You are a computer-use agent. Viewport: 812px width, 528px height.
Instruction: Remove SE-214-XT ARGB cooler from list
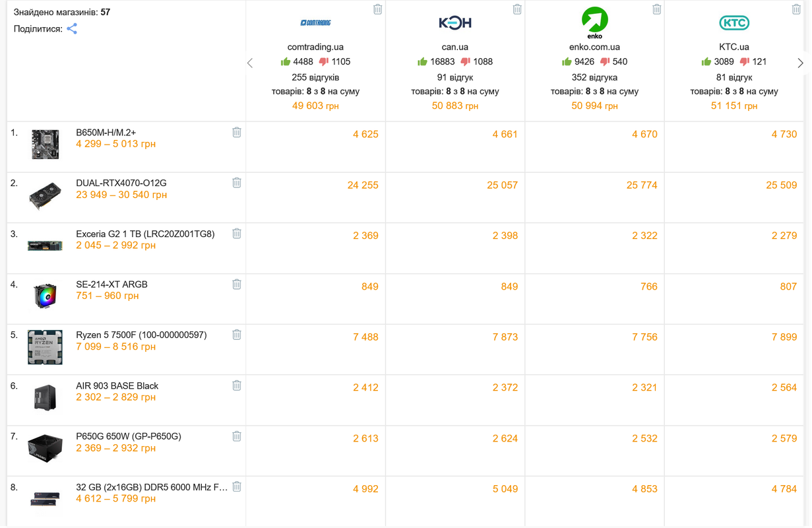tap(237, 284)
